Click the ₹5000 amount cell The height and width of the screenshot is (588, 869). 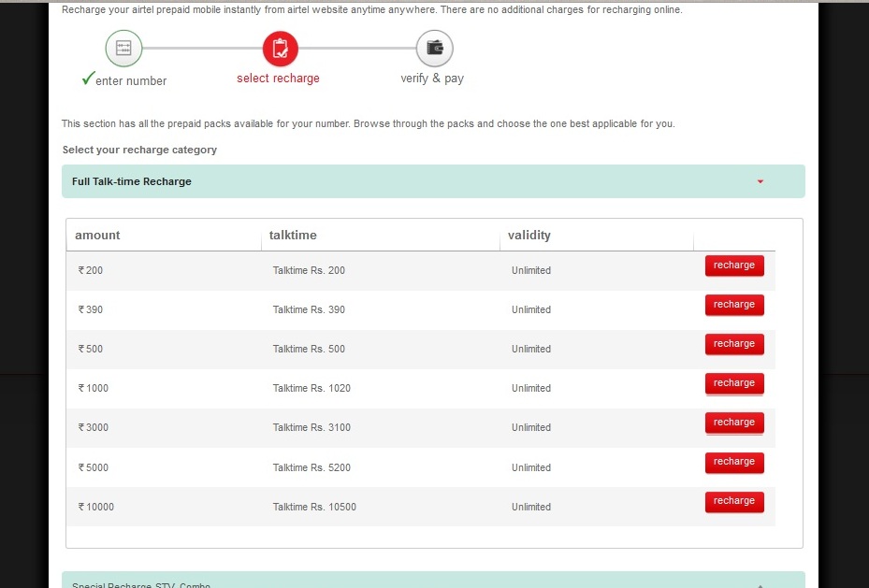click(x=94, y=467)
